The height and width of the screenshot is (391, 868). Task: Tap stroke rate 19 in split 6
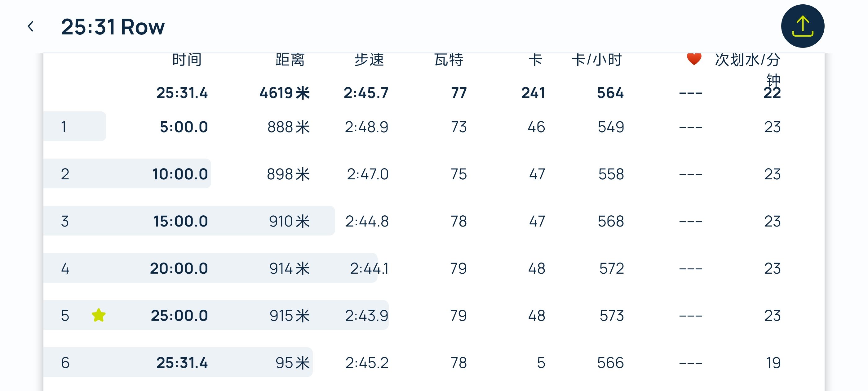tap(773, 363)
